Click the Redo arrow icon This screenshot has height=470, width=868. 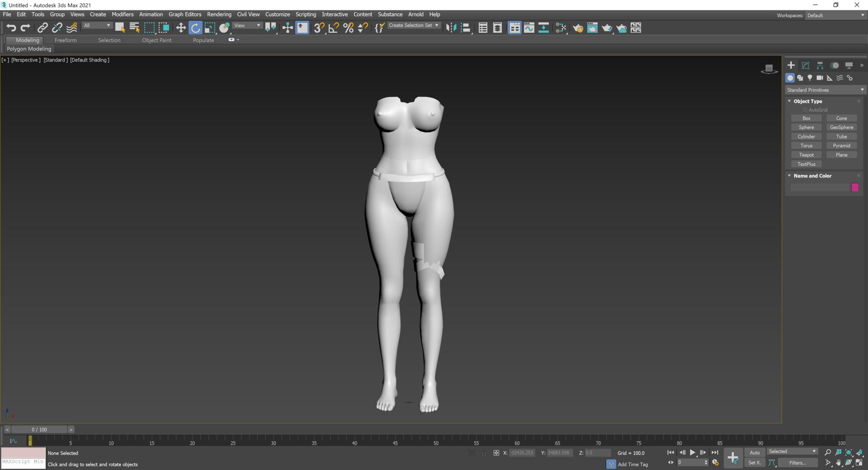(26, 28)
